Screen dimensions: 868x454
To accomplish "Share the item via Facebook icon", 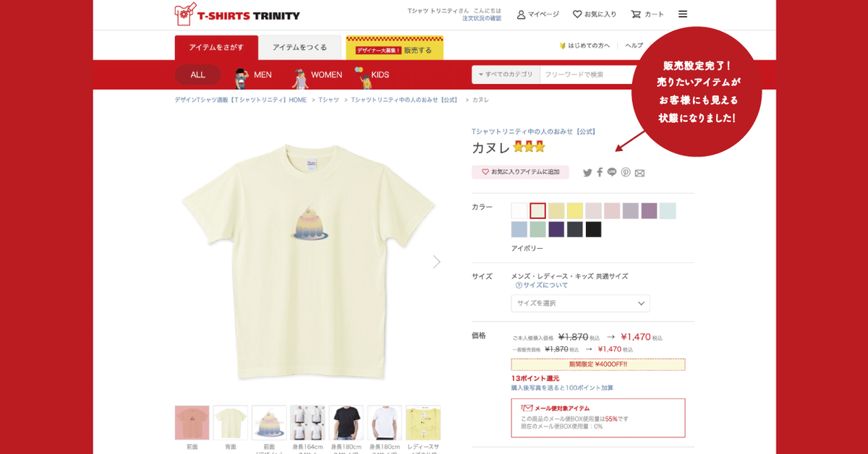I will coord(600,173).
